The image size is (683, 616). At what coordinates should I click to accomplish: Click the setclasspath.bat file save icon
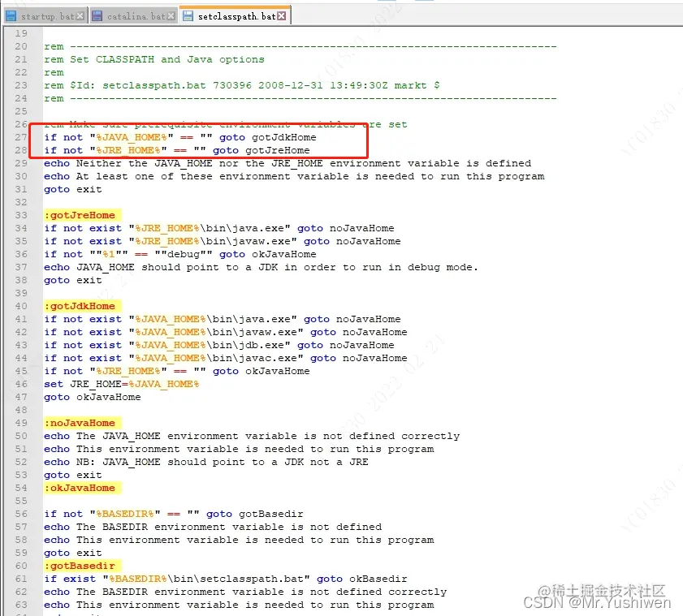pyautogui.click(x=188, y=16)
